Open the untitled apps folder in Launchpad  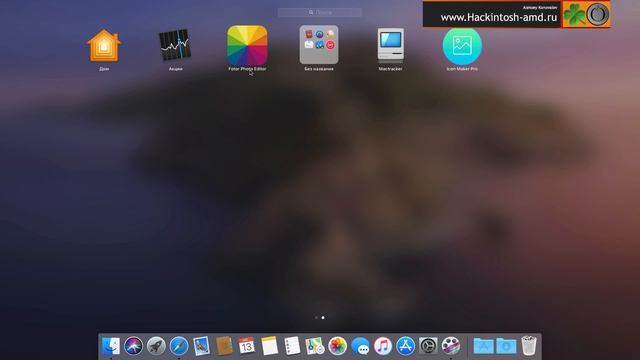pos(319,45)
